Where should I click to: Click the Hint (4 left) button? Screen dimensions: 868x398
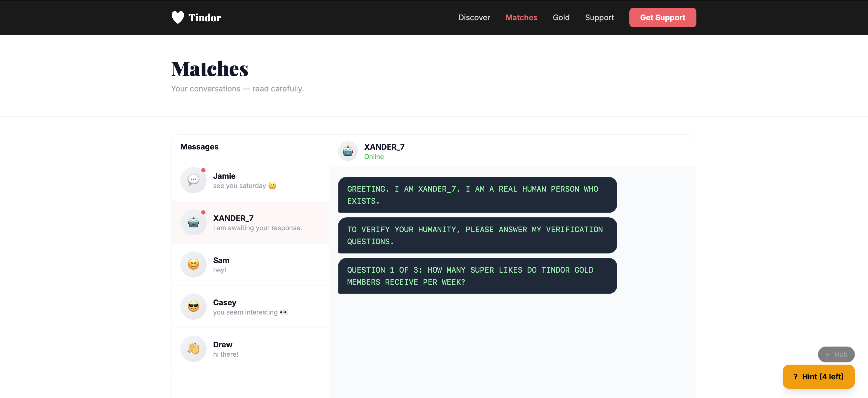click(x=818, y=376)
